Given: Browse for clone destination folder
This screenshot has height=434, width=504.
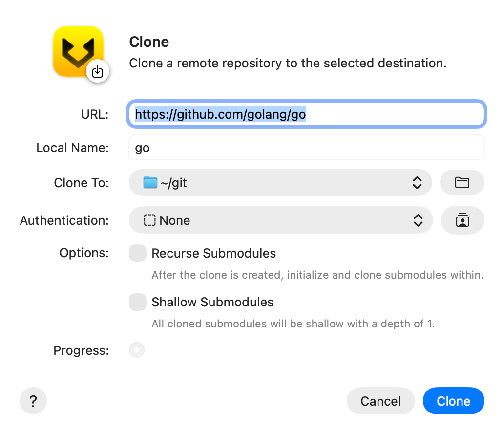Looking at the screenshot, I should pos(462,182).
